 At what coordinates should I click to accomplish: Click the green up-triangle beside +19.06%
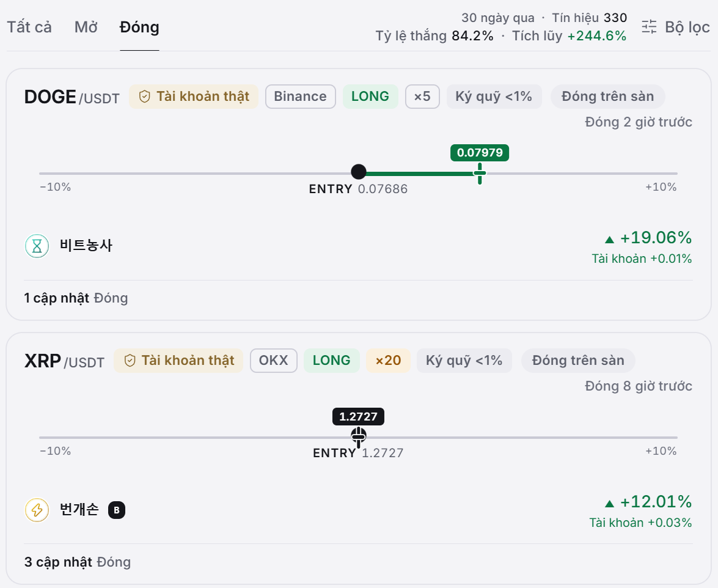[x=609, y=240]
